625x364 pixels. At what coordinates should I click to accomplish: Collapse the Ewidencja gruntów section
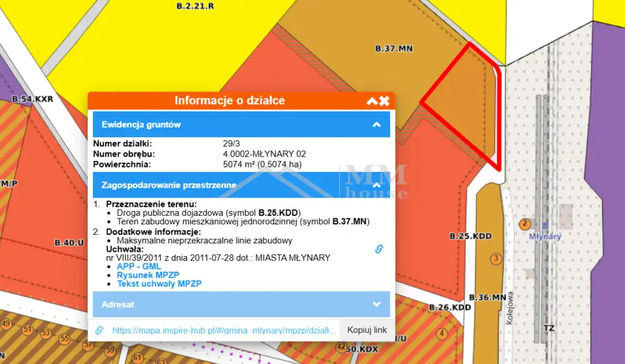(377, 124)
